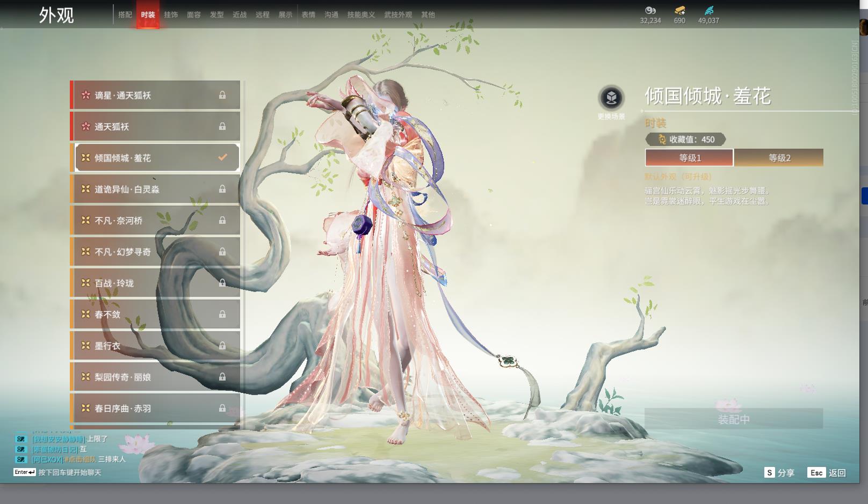Switch to the 等级2 outfit level tab
The image size is (868, 504).
pyautogui.click(x=779, y=158)
